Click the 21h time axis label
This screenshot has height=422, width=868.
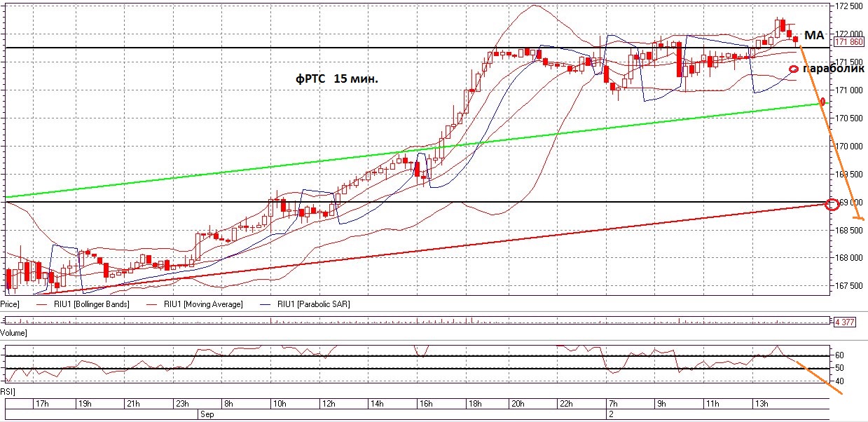pos(133,404)
